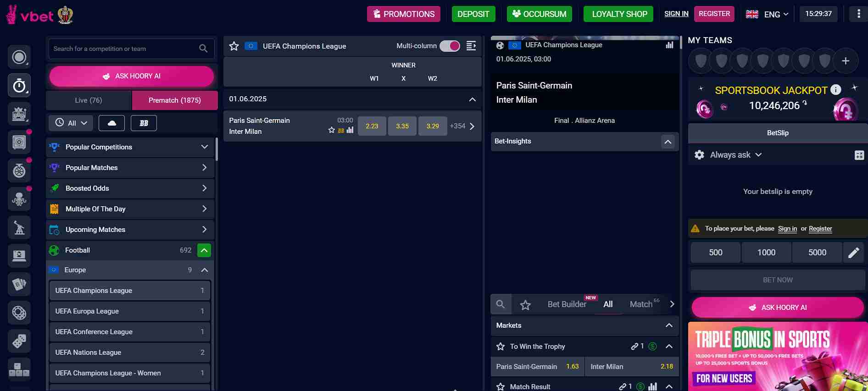Open the LOYALTY SHOP

tap(619, 14)
